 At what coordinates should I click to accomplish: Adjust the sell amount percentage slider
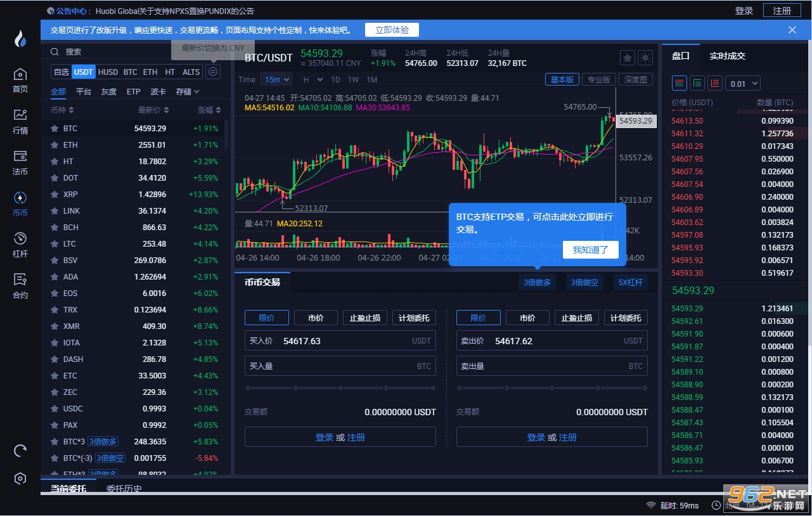pyautogui.click(x=552, y=387)
